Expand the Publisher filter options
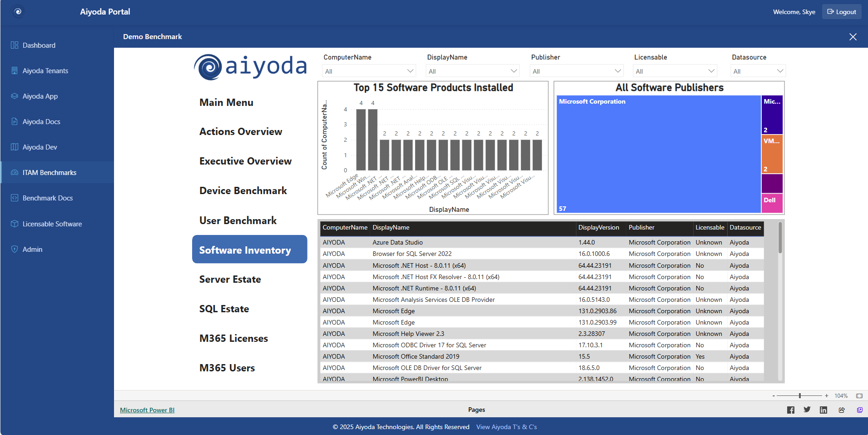868x435 pixels. pyautogui.click(x=618, y=70)
